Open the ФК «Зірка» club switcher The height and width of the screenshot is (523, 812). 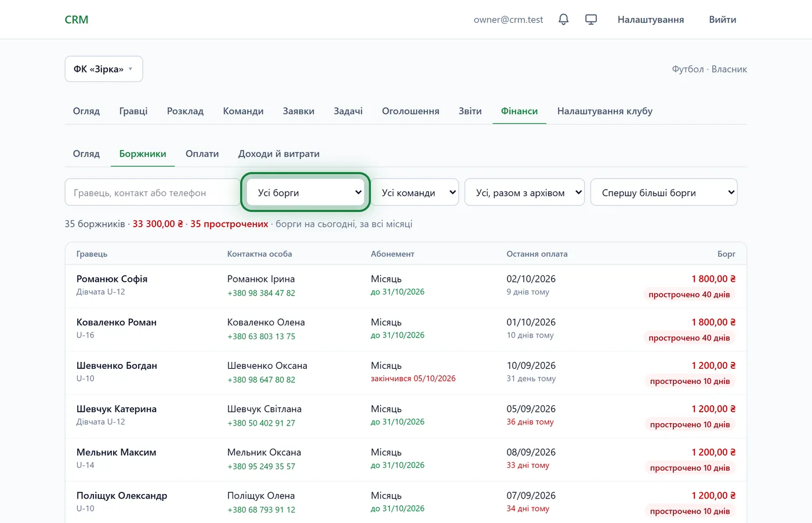(x=104, y=69)
